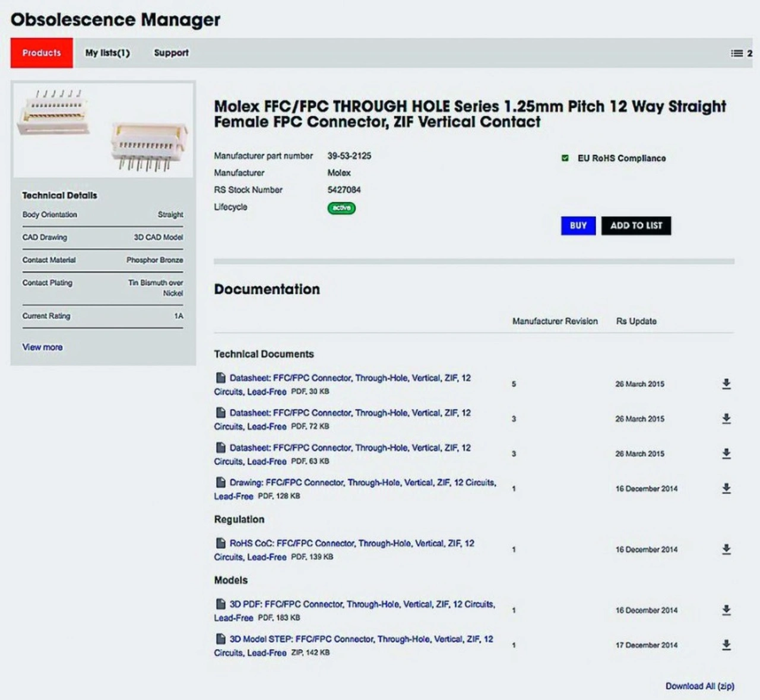Click the Obsolescence Manager title
This screenshot has height=700, width=760.
click(115, 20)
